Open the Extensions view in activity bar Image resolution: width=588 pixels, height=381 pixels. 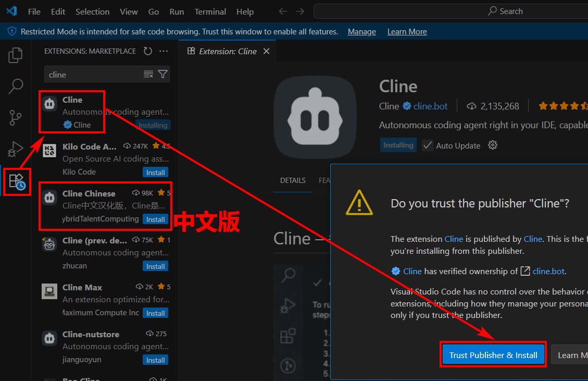coord(17,182)
